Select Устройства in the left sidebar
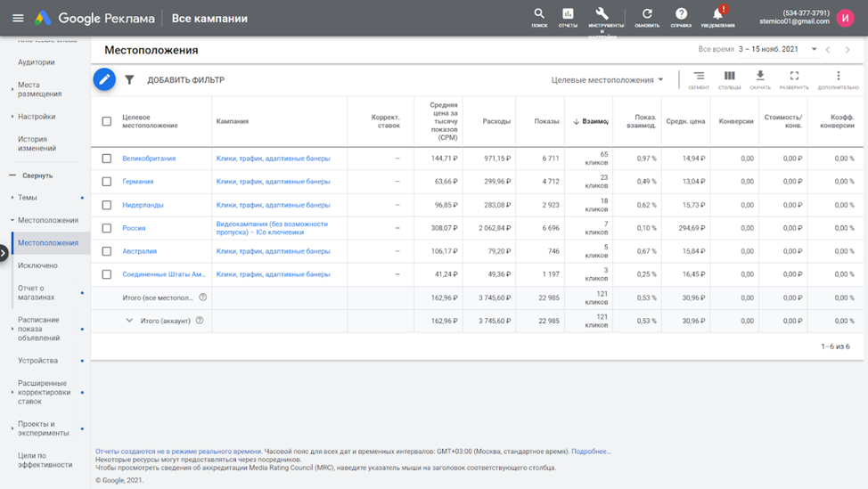This screenshot has width=868, height=489. click(x=37, y=361)
